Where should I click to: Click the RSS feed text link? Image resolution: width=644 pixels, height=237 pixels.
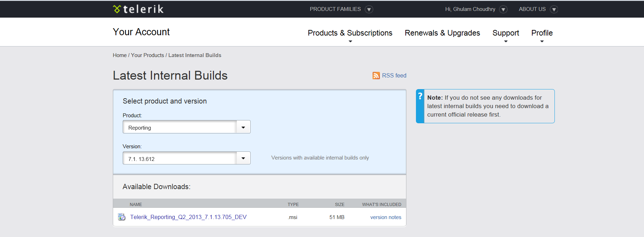pyautogui.click(x=394, y=76)
